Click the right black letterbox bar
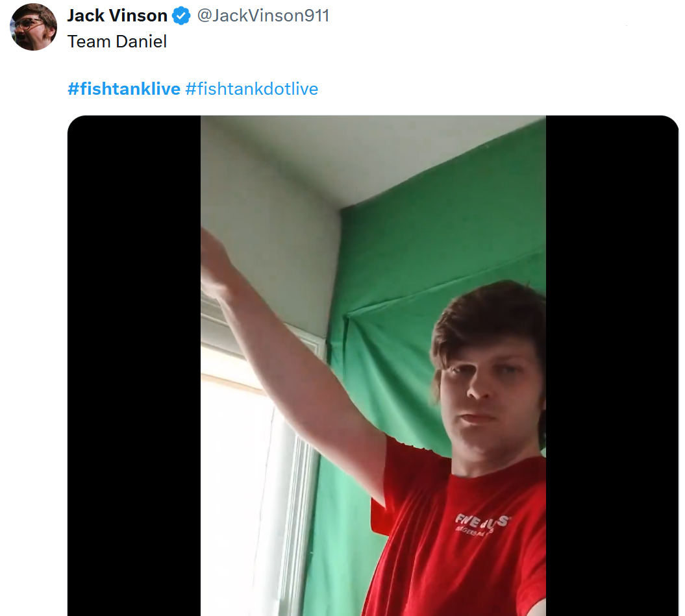 point(612,365)
